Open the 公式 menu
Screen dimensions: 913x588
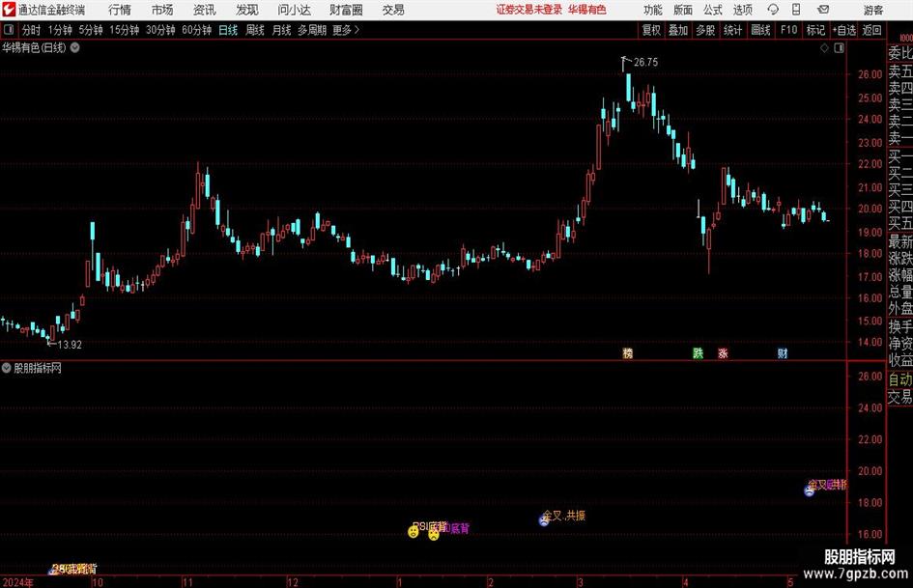coord(713,10)
